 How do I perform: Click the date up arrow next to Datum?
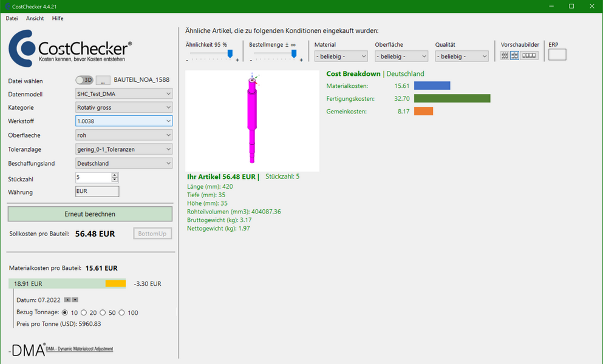click(67, 300)
